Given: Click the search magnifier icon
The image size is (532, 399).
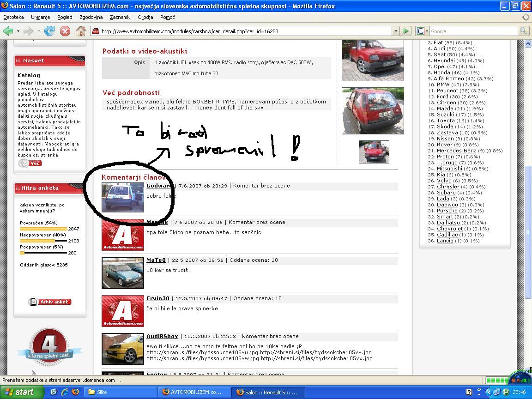Looking at the screenshot, I should pos(523,31).
